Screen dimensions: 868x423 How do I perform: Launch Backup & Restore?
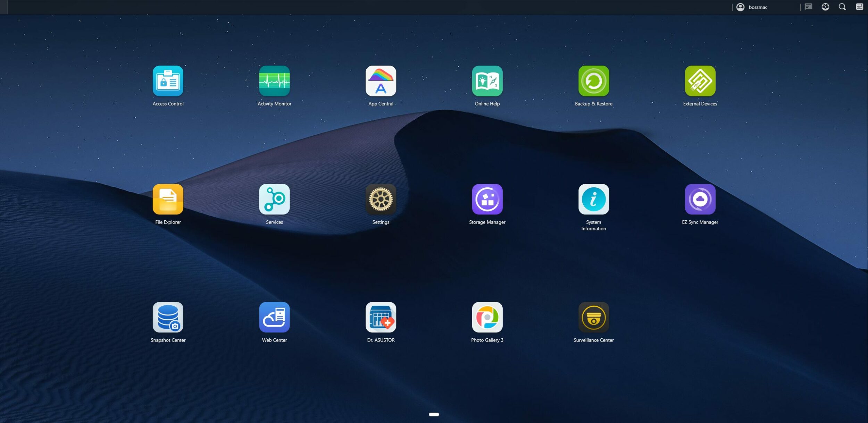[594, 81]
